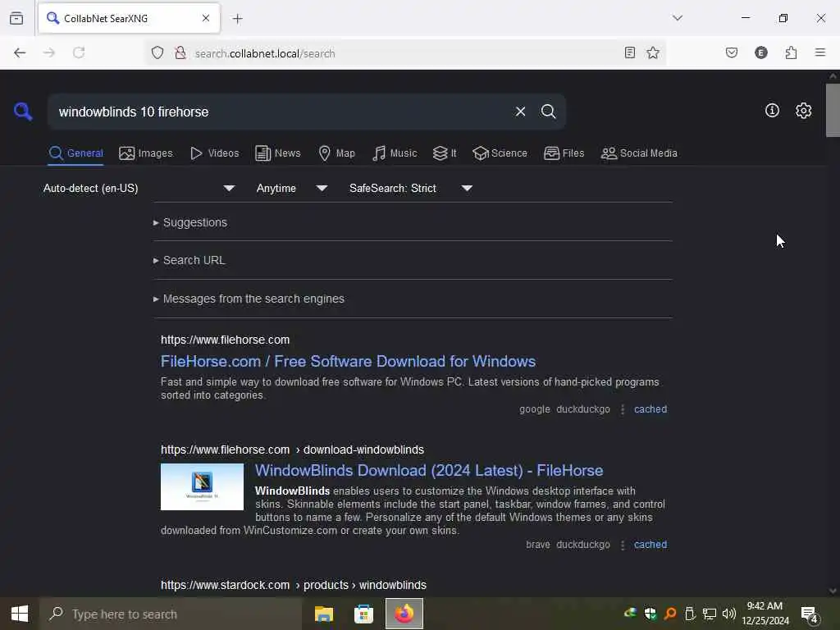Open Save to Pocket icon

tap(732, 52)
